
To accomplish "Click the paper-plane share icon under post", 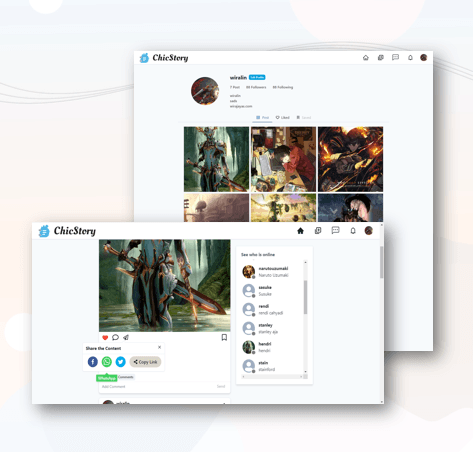I will click(x=126, y=337).
